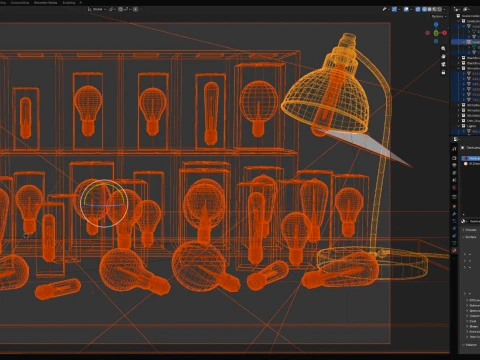Toggle snapping in the viewport header

[121, 9]
